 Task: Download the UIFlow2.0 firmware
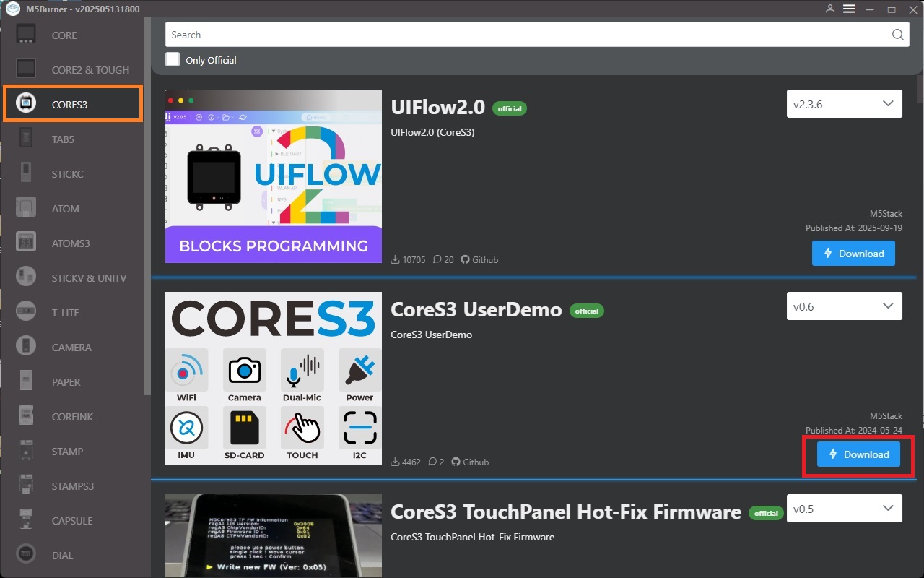point(853,254)
